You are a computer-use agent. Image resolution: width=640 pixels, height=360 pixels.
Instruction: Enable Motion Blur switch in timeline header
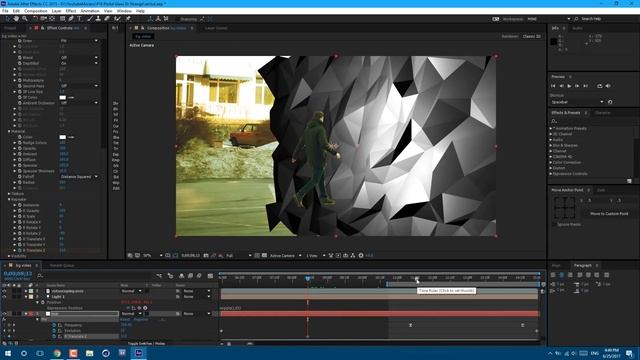pos(199,276)
